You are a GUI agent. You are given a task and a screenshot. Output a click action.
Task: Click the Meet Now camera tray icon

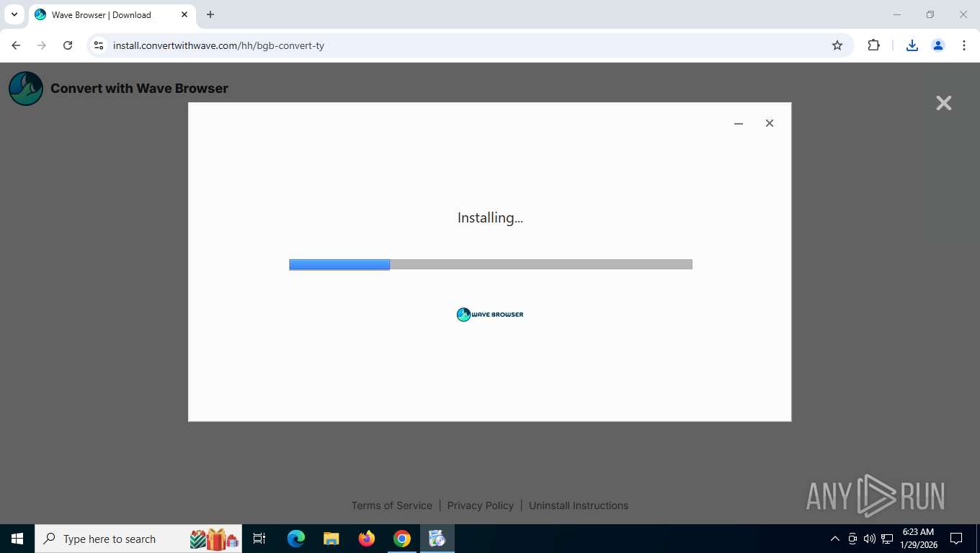[x=852, y=539]
